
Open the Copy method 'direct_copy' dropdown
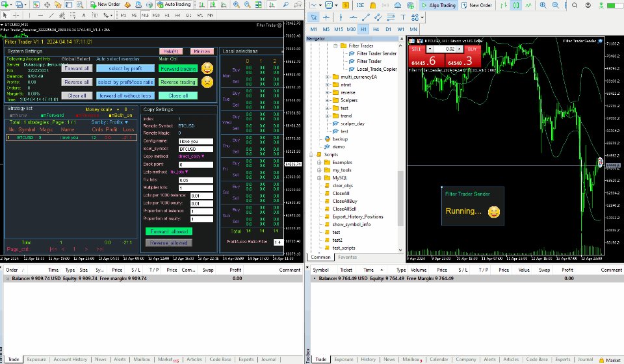click(x=191, y=157)
